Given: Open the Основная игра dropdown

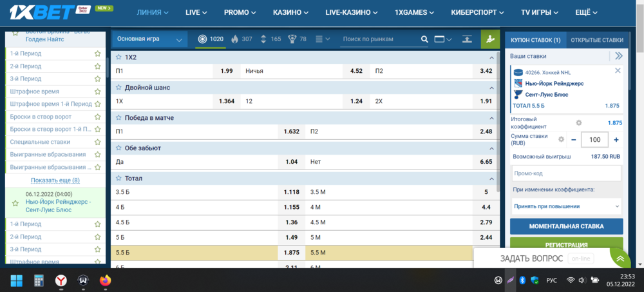Looking at the screenshot, I should [149, 39].
